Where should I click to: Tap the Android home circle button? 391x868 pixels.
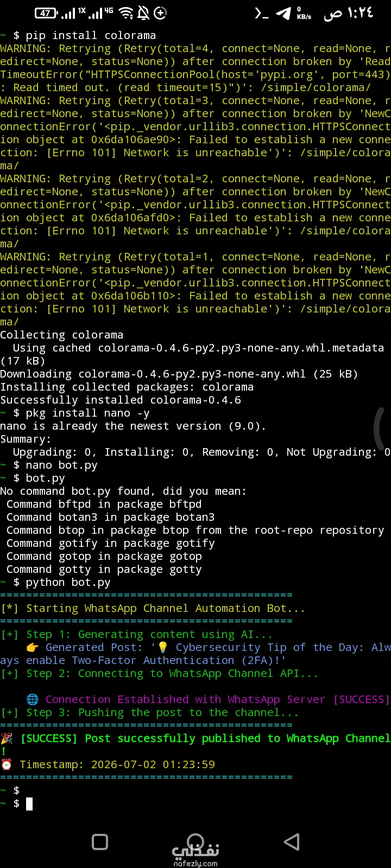(x=195, y=842)
